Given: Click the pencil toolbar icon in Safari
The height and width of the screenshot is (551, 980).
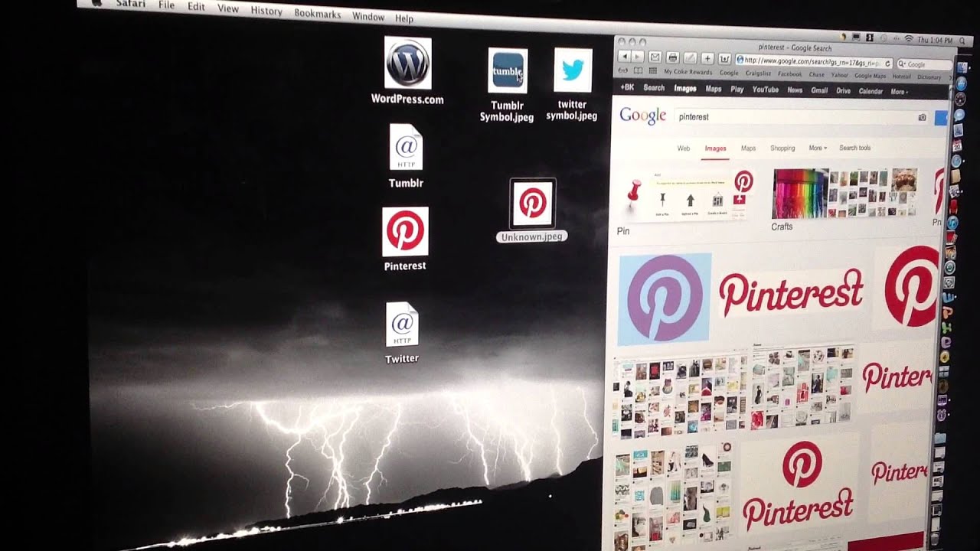Looking at the screenshot, I should tap(691, 58).
